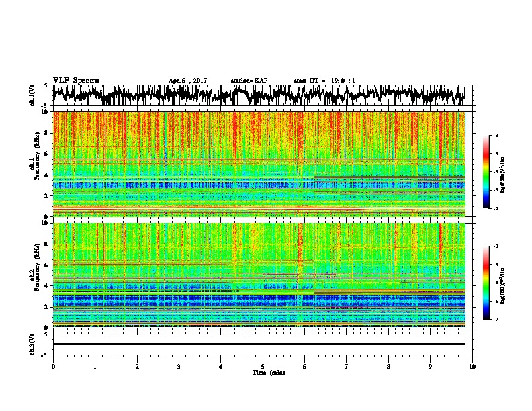Click the ch.2 frequency tick '6'
532x411 pixels.
point(46,265)
